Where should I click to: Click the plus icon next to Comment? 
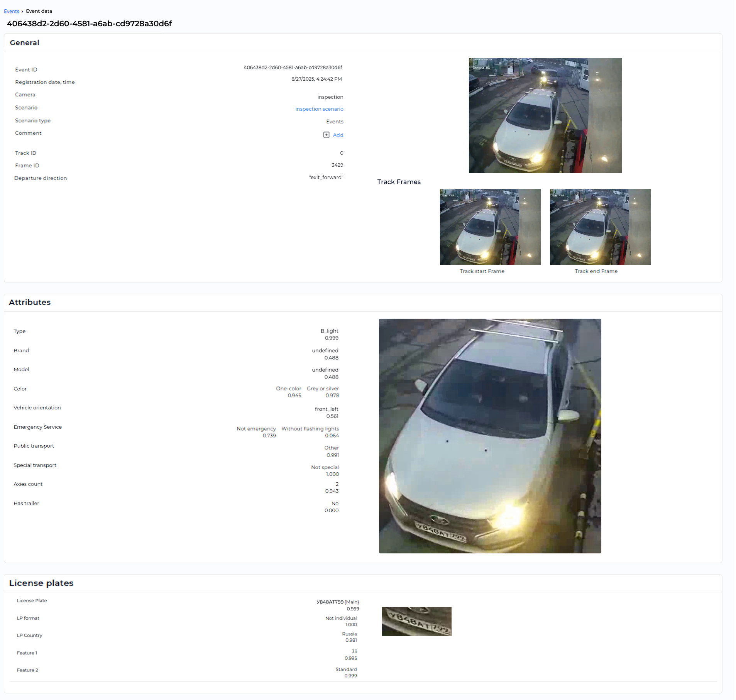pos(326,135)
